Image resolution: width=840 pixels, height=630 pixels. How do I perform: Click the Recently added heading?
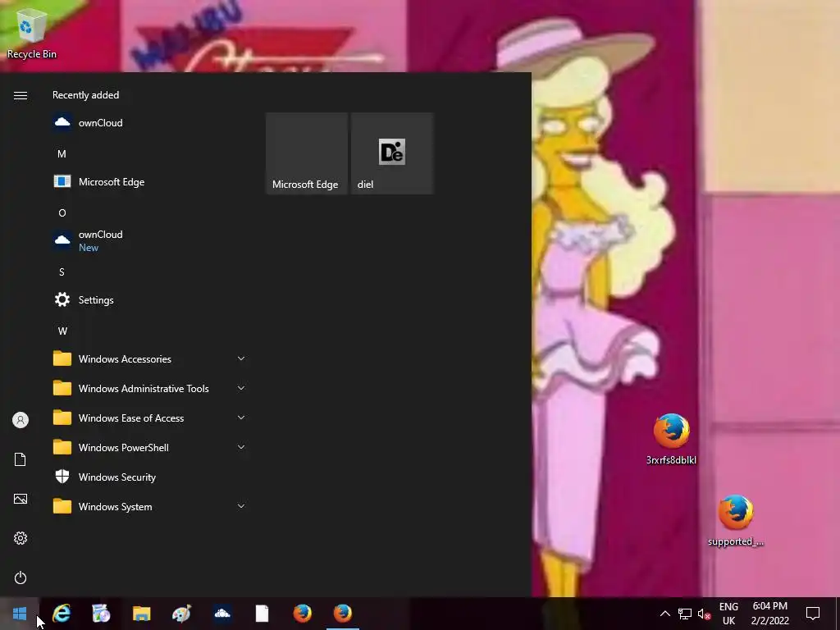[85, 95]
